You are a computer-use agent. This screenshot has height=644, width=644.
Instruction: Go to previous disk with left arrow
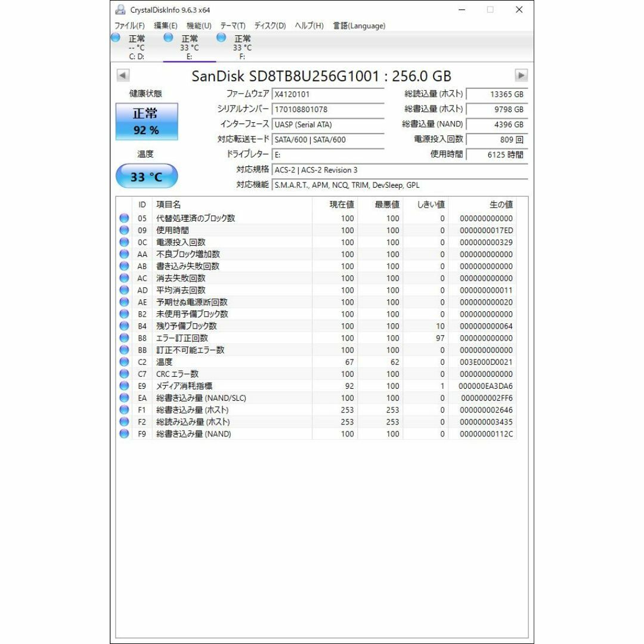coord(123,76)
